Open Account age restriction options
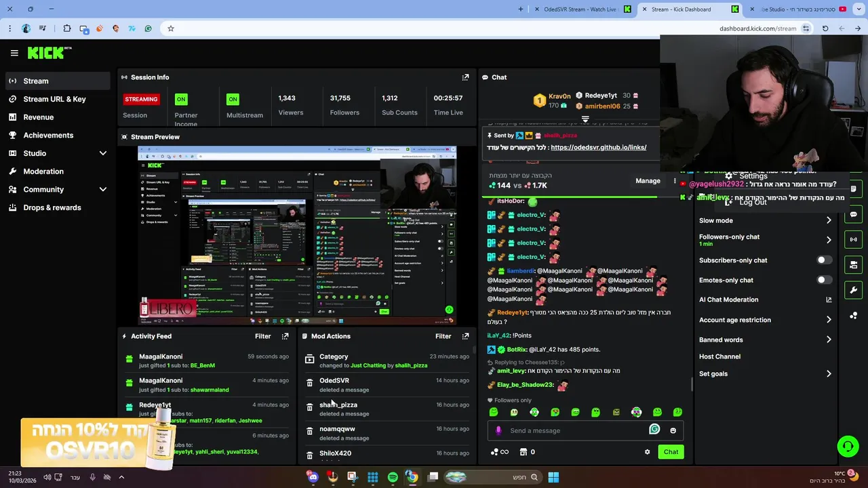Image resolution: width=868 pixels, height=488 pixels. point(765,320)
